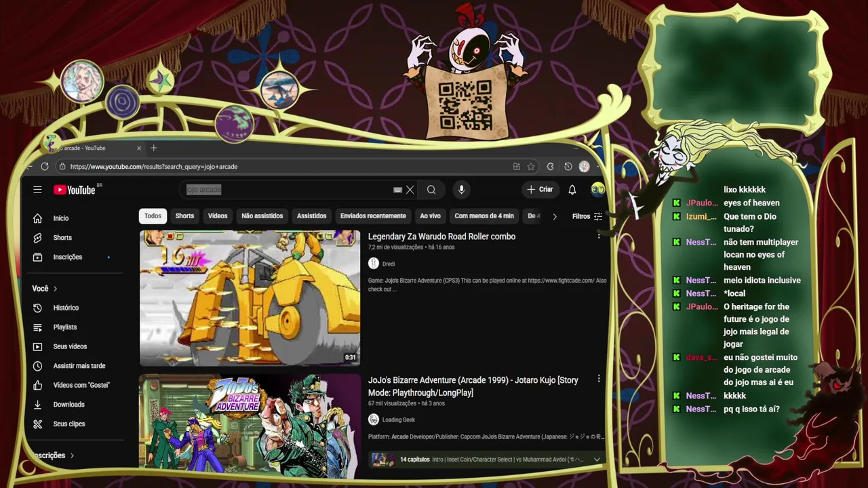Open Histórico in sidebar

click(x=66, y=308)
